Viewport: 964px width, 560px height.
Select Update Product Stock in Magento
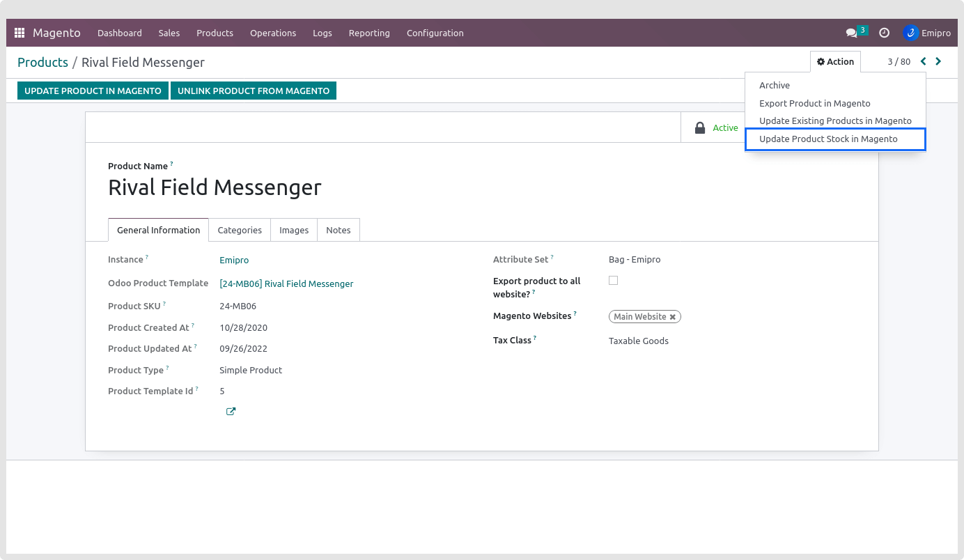click(828, 139)
